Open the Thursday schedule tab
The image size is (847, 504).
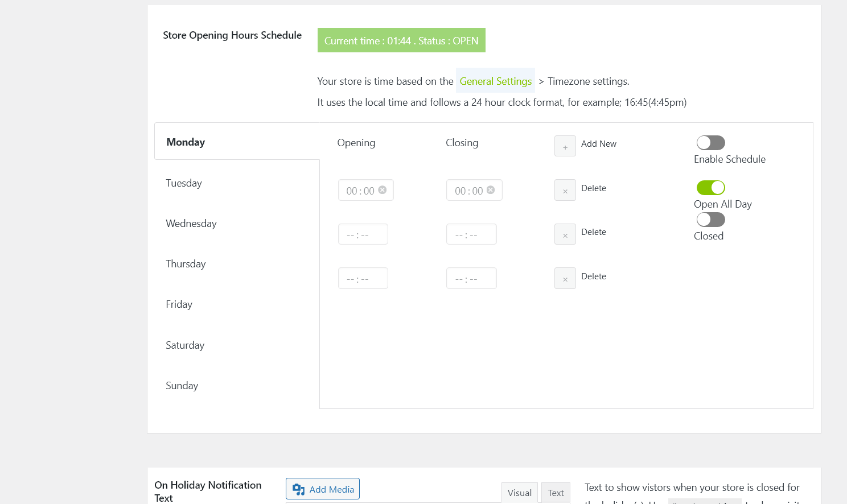pos(186,264)
